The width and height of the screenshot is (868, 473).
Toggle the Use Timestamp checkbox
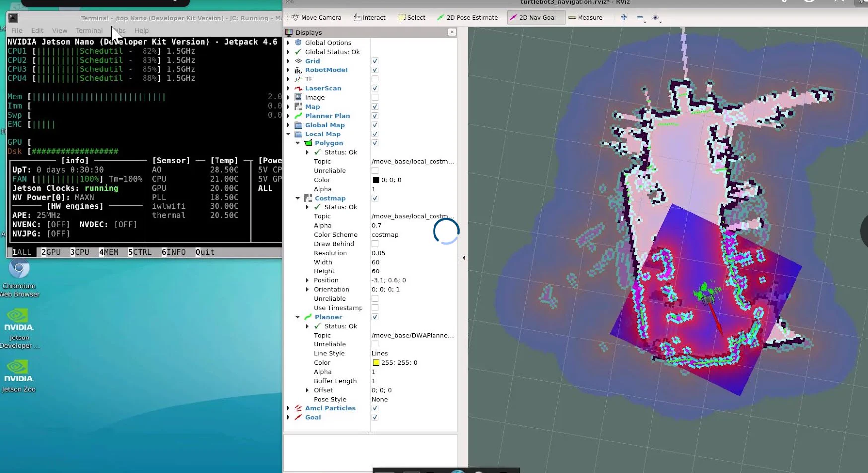pos(375,308)
